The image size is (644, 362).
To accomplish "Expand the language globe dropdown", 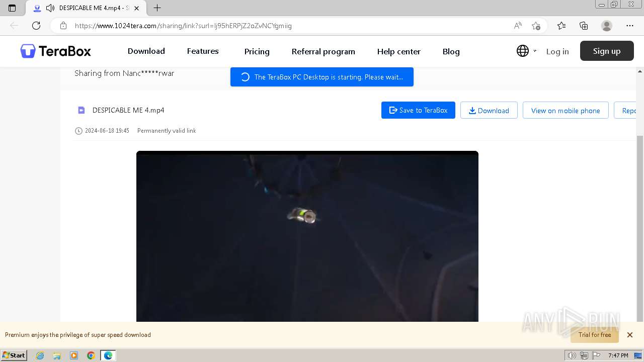I will (526, 51).
